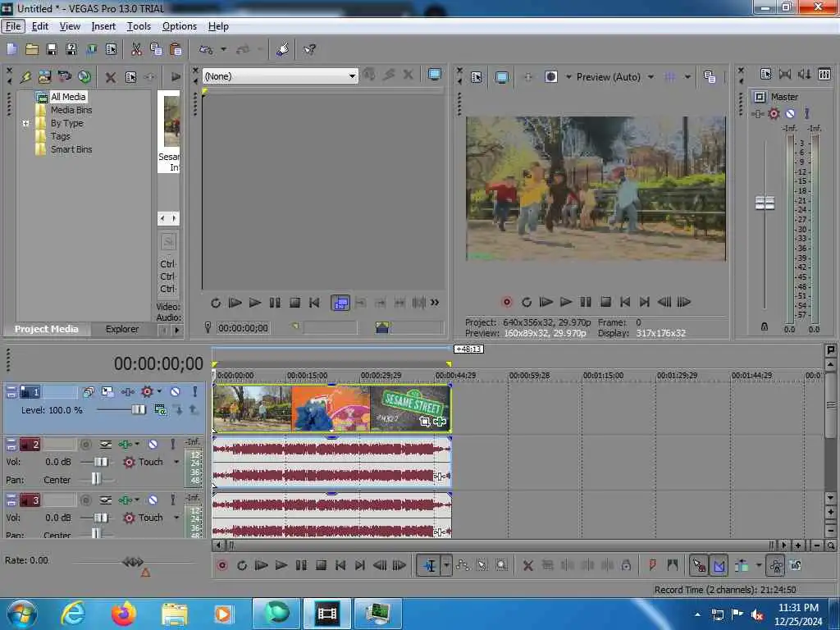Open overlays dropdown arrow in preview toolbar

(687, 77)
